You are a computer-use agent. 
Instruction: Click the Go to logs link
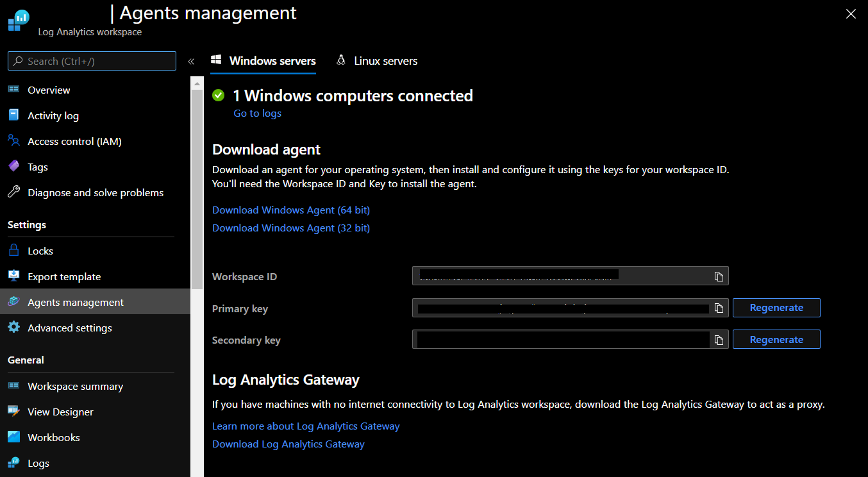tap(257, 113)
